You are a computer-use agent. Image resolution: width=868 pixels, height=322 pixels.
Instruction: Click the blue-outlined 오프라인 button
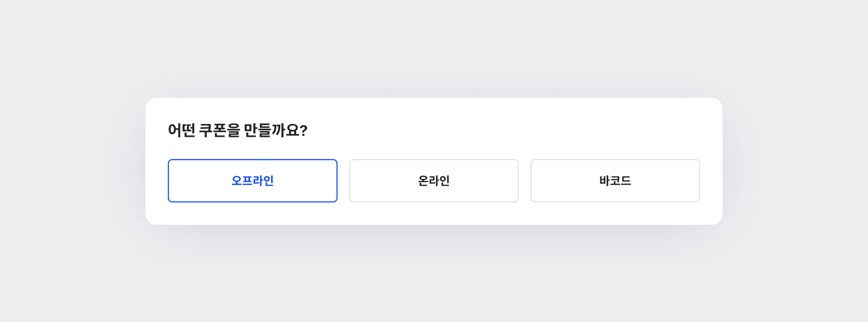[x=252, y=181]
